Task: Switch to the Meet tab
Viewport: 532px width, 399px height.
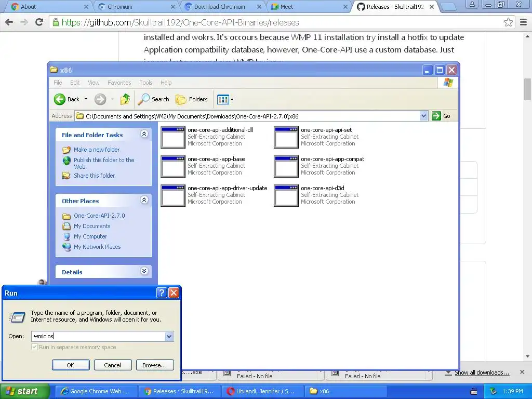Action: (x=309, y=6)
